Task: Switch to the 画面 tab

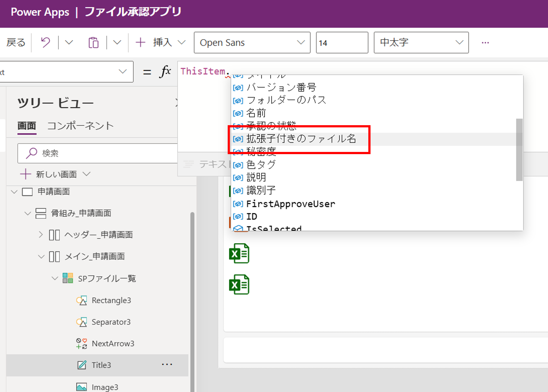Action: click(x=27, y=126)
